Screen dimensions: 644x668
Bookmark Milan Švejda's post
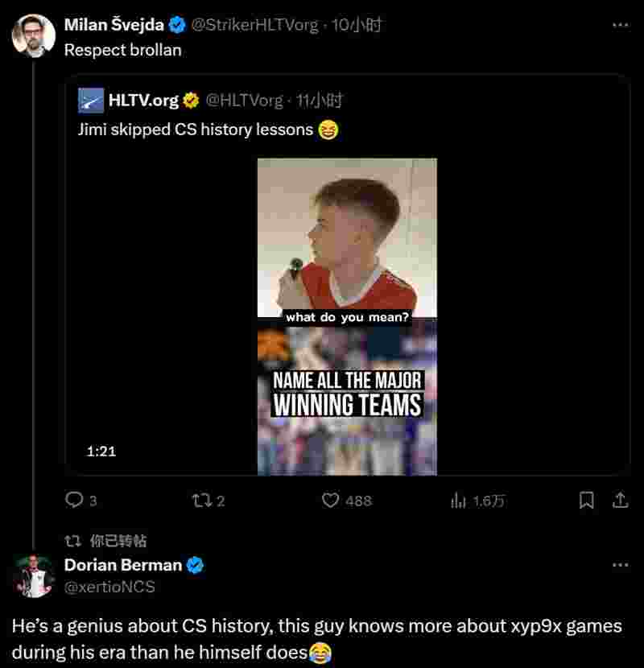point(587,501)
